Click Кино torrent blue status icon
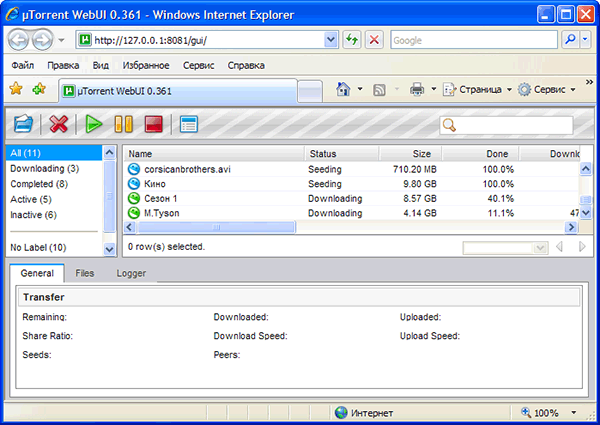600x425 pixels. (134, 184)
